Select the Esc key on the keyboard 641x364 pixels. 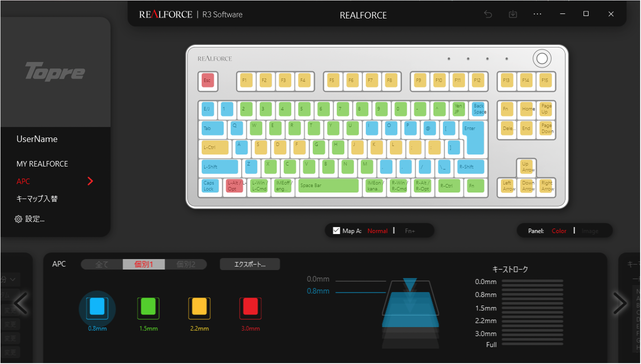tap(208, 80)
